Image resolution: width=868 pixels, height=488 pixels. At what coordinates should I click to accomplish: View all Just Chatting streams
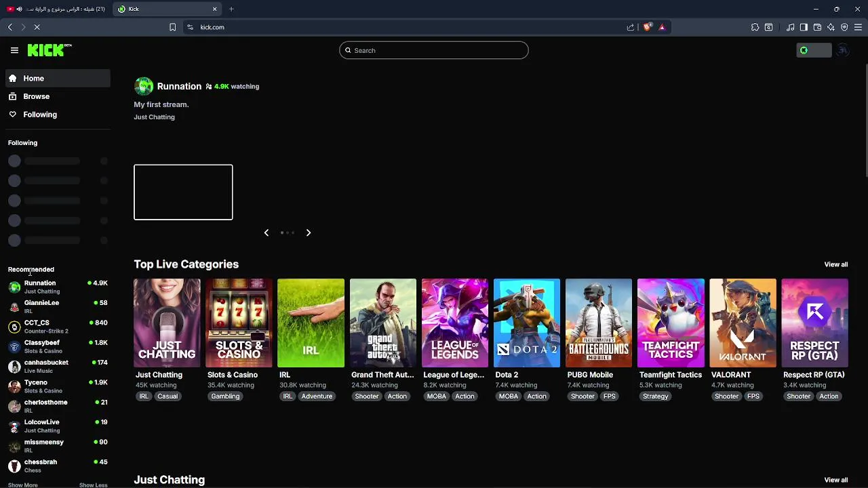pos(835,480)
